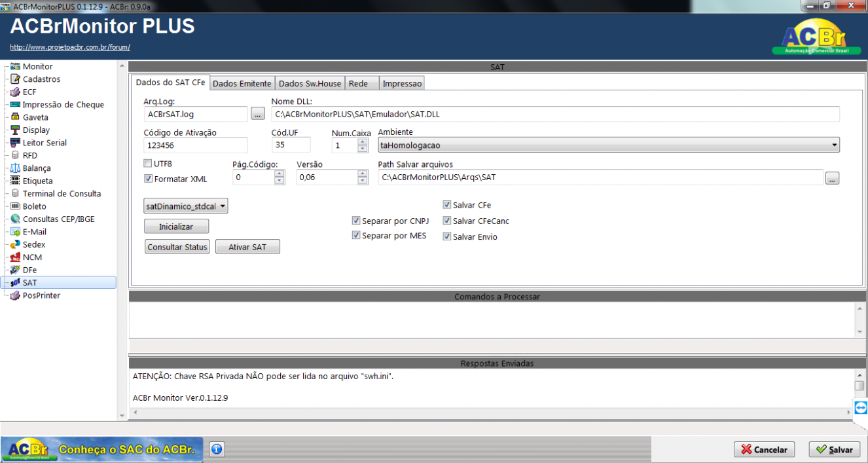The width and height of the screenshot is (868, 463).
Task: Click Respostas Enviadas horizontal scrollbar
Action: [492, 413]
